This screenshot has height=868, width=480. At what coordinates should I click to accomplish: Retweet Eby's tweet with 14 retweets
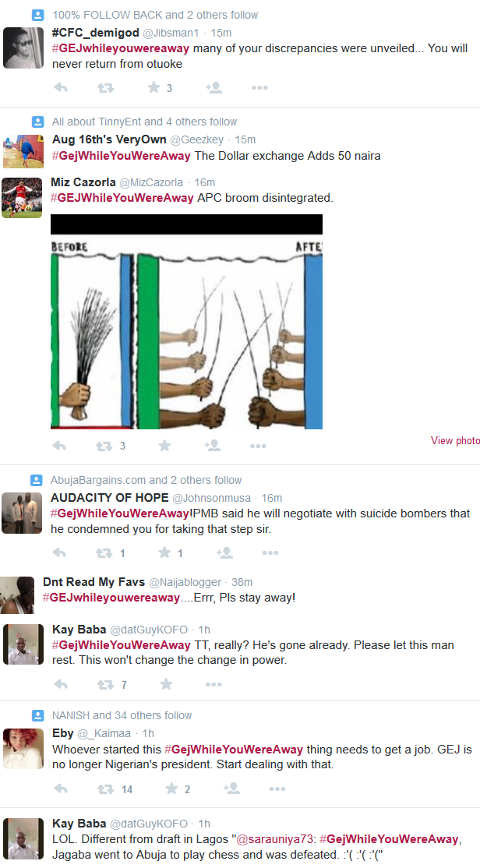106,789
